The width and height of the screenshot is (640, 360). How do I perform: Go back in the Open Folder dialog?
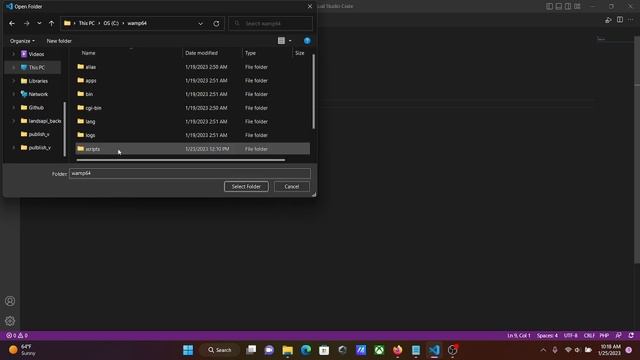[12, 24]
